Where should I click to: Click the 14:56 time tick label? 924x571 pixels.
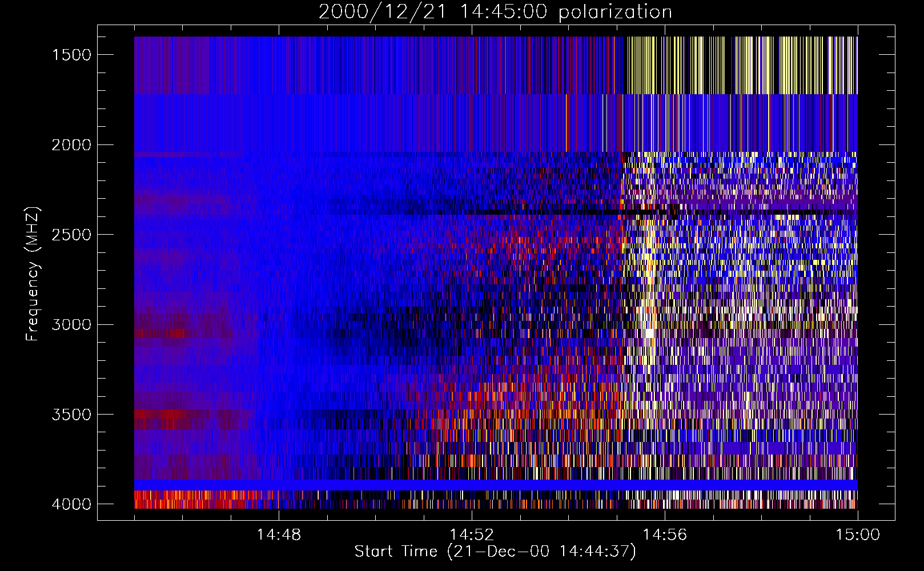[665, 535]
